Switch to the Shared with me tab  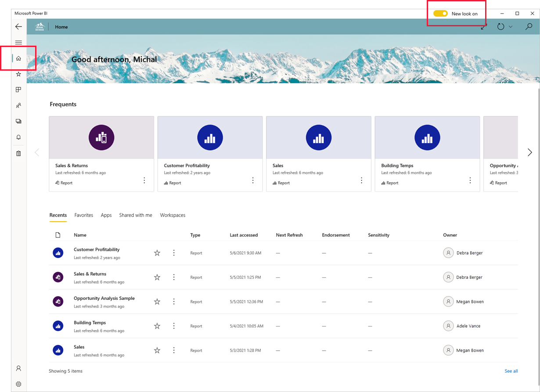point(136,215)
